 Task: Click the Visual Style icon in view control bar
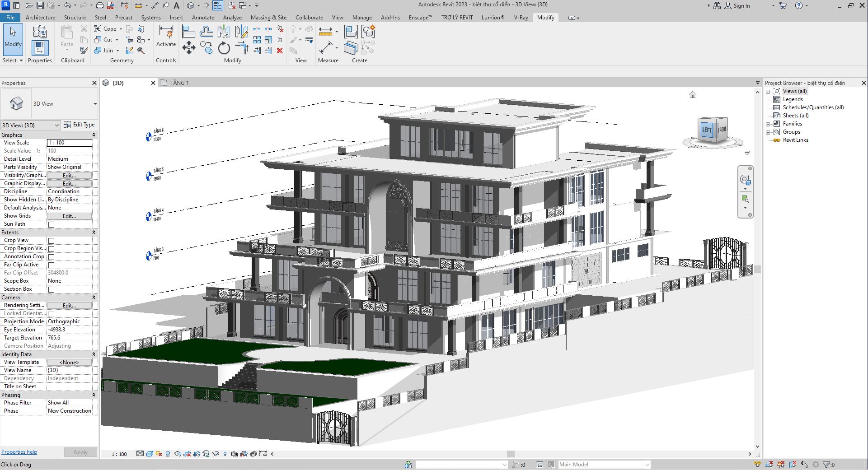click(150, 454)
